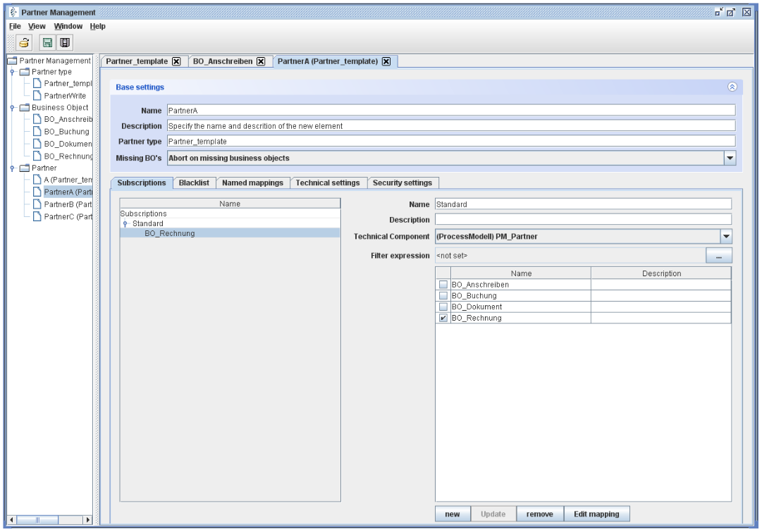This screenshot has height=532, width=762.
Task: Click the new button
Action: click(x=453, y=514)
